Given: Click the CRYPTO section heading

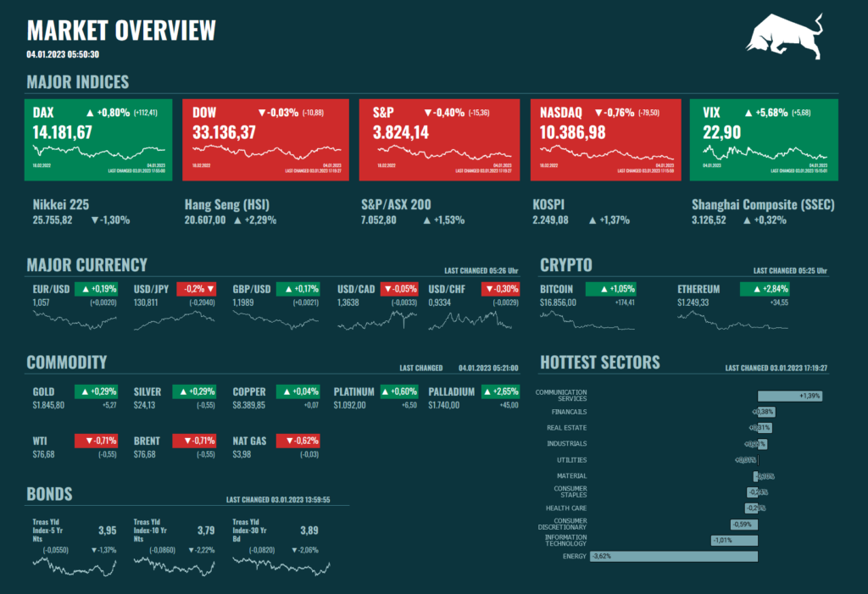Looking at the screenshot, I should [x=565, y=265].
